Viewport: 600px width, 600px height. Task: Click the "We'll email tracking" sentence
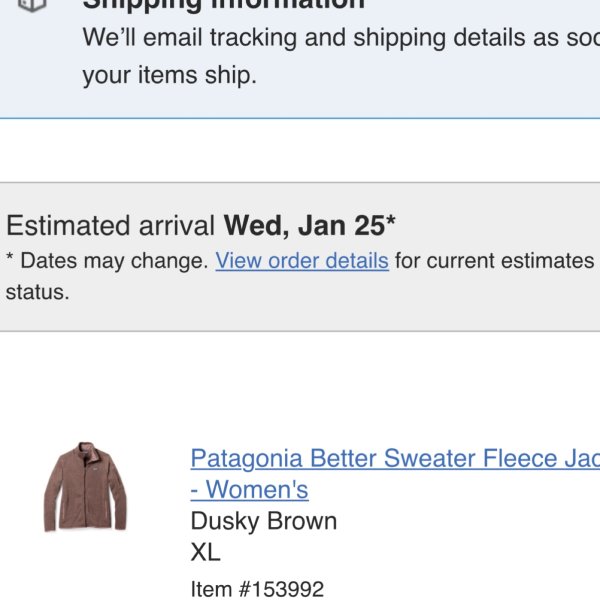pos(341,38)
